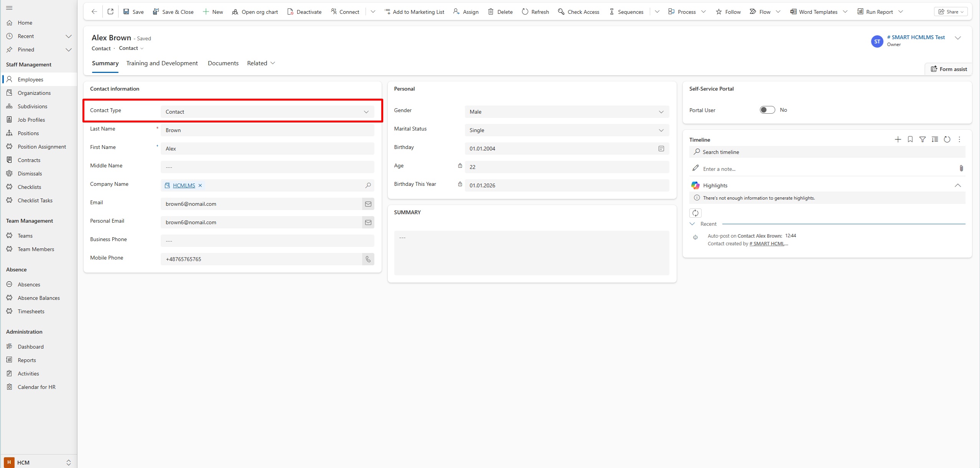The width and height of the screenshot is (980, 468).
Task: Switch to the Documents tab
Action: (x=223, y=63)
